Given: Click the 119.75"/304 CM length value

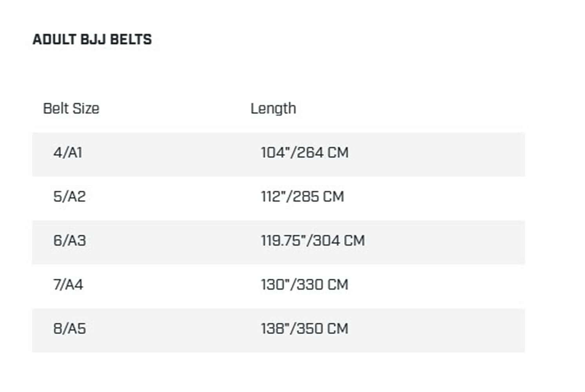Looking at the screenshot, I should click(x=313, y=240).
